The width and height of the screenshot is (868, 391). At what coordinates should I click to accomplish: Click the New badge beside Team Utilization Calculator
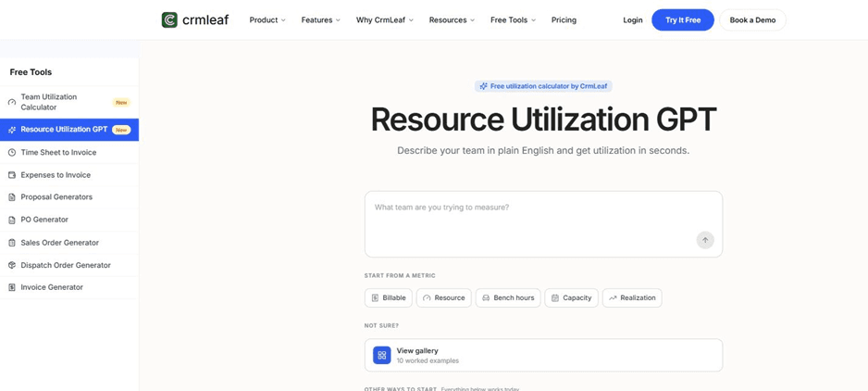[121, 102]
